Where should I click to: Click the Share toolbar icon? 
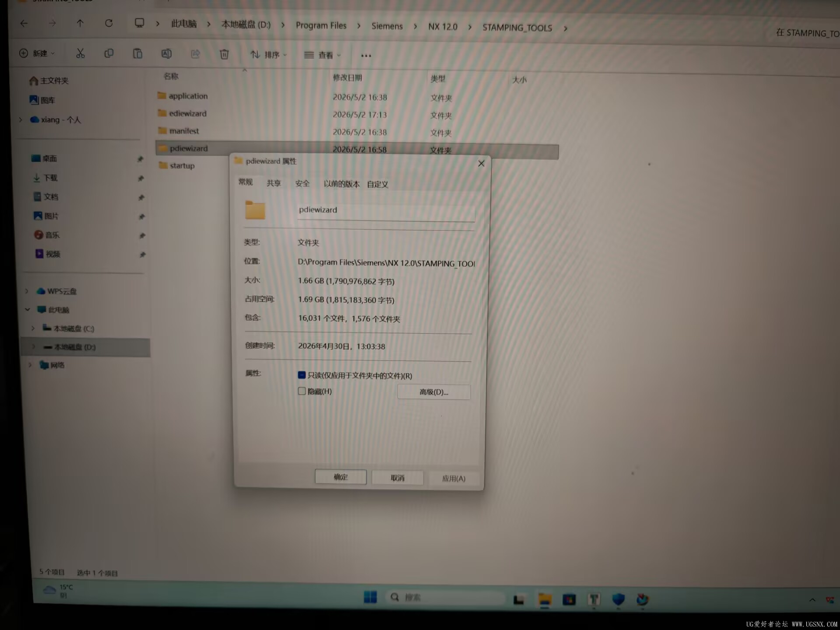pyautogui.click(x=196, y=54)
